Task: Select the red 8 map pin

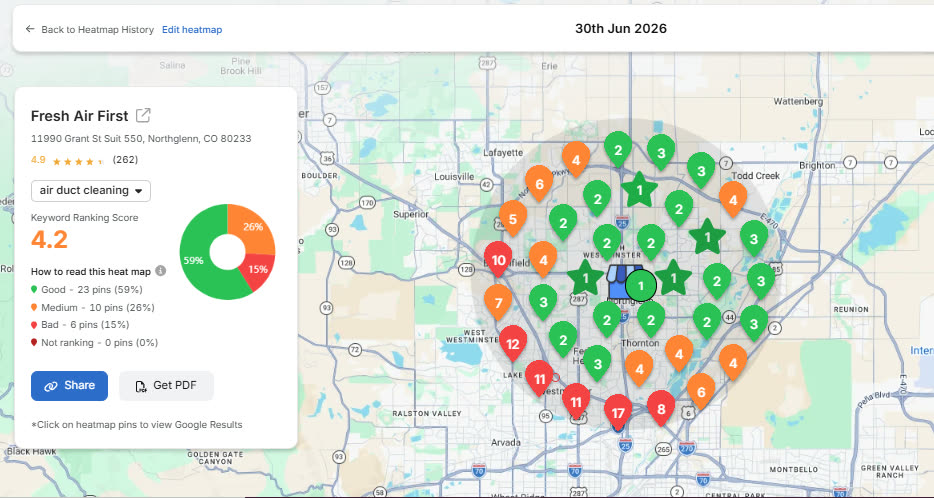Action: click(661, 409)
